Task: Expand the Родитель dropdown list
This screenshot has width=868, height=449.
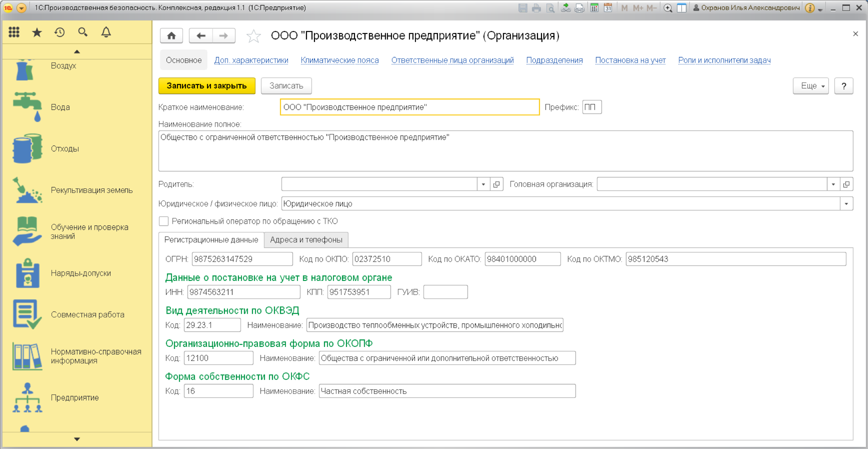Action: (483, 184)
